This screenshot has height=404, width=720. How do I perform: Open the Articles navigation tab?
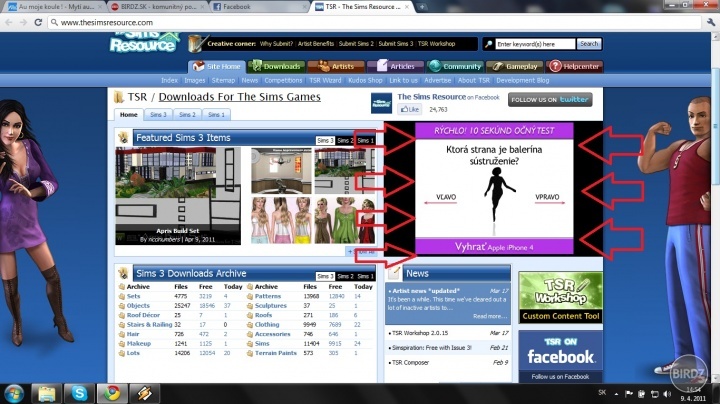click(396, 67)
